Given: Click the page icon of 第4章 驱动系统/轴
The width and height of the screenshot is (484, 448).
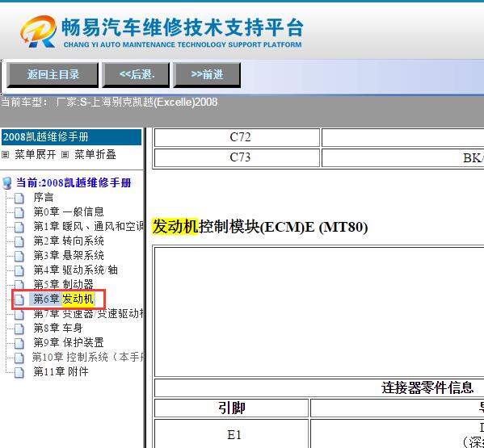Looking at the screenshot, I should 19,270.
